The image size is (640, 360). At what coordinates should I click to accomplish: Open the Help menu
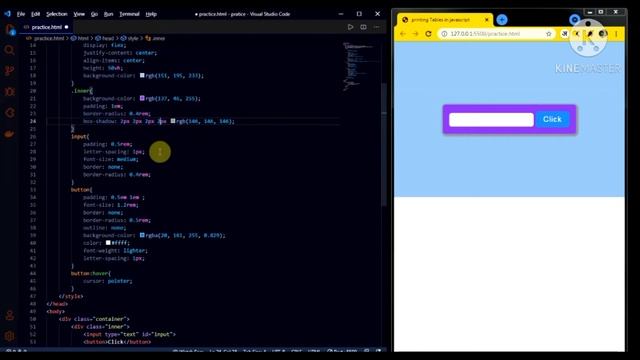151,14
